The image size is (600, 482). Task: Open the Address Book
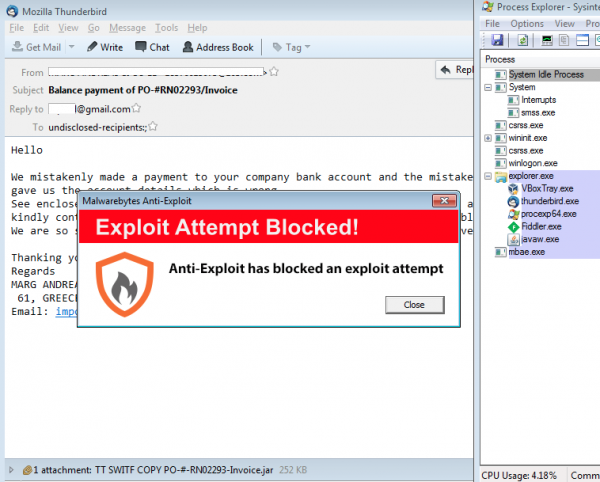(218, 47)
